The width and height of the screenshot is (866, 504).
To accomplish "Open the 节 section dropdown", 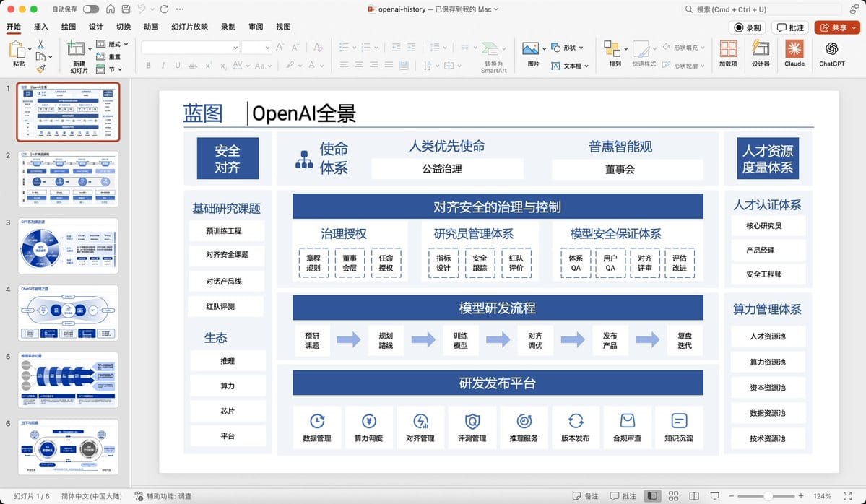I will (109, 69).
